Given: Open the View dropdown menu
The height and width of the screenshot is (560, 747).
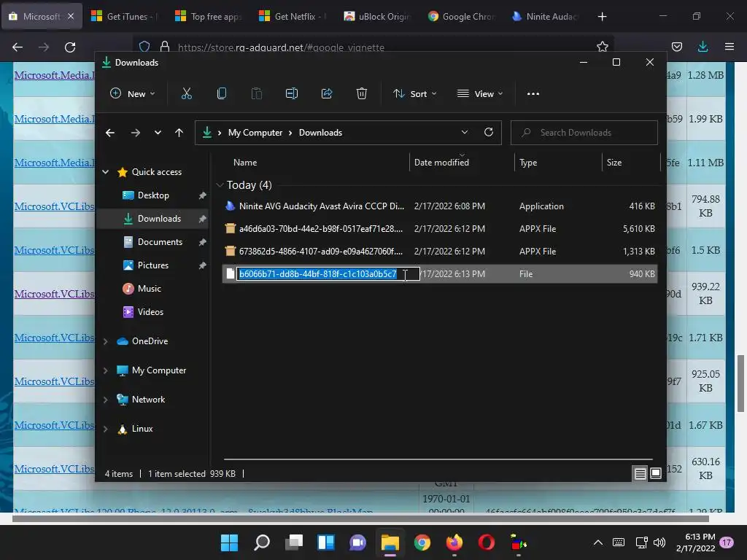Looking at the screenshot, I should click(x=480, y=94).
